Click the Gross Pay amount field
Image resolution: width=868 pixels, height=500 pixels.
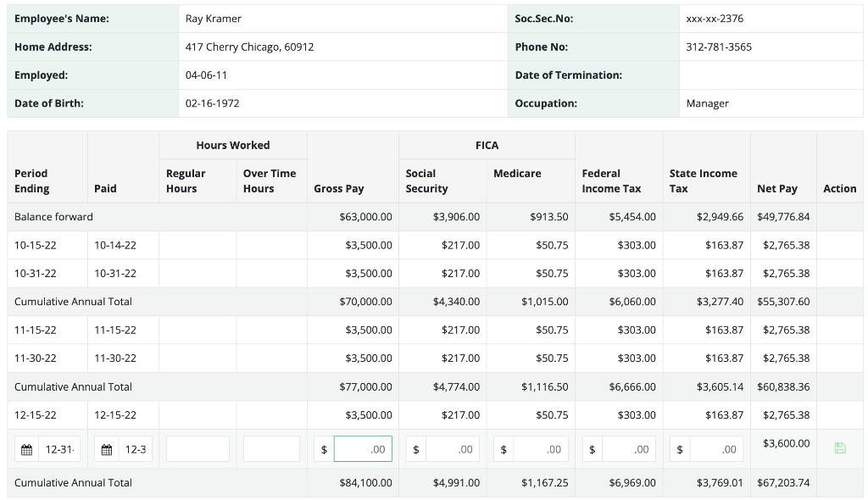[x=363, y=449]
